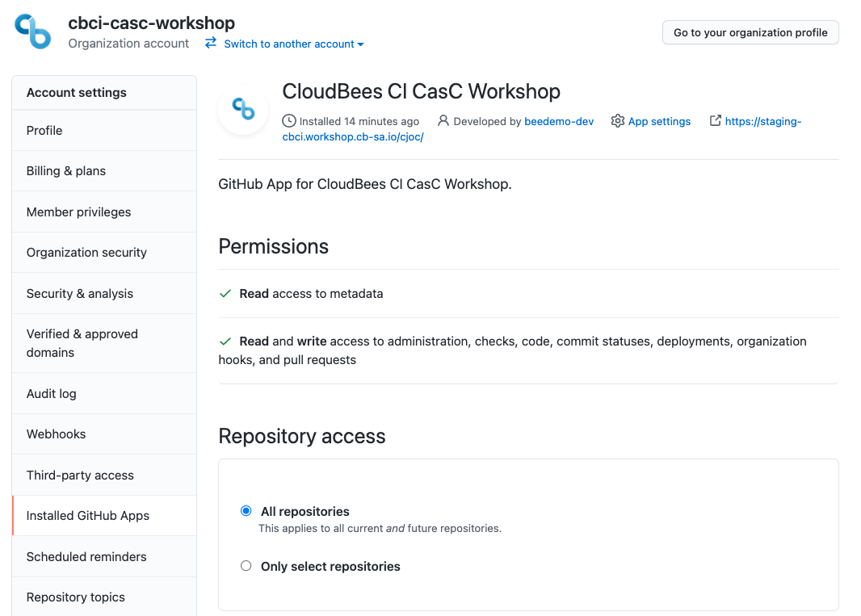861x616 pixels.
Task: Open Billing & plans in the sidebar
Action: pos(64,170)
